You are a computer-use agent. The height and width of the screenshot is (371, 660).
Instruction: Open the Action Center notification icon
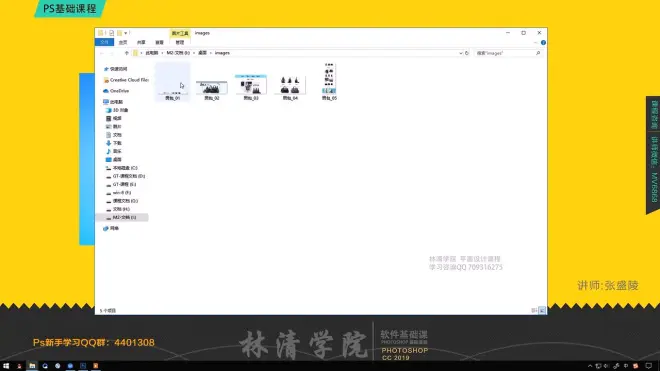click(649, 366)
